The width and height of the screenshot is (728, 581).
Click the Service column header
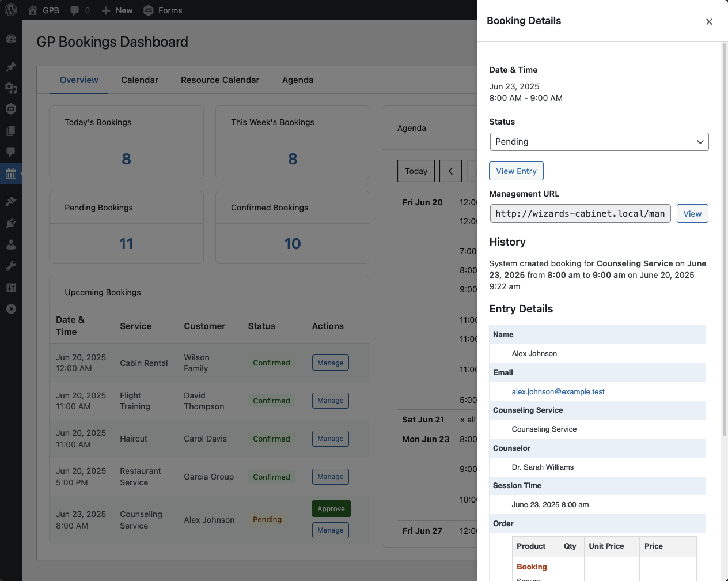[136, 326]
